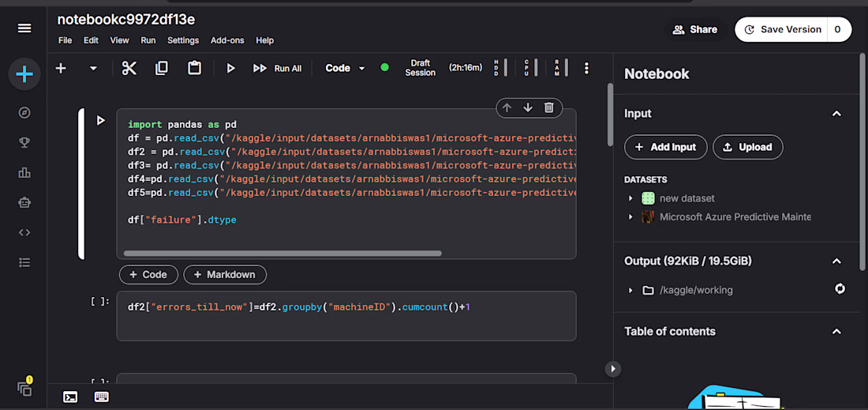Viewport: 868px width, 410px height.
Task: Refresh the output directory with sync icon
Action: tap(840, 288)
